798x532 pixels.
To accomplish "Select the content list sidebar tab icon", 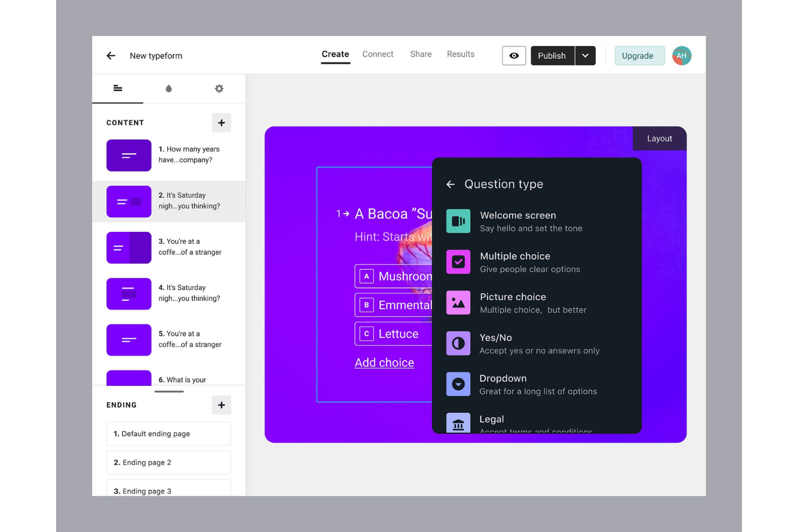I will (x=118, y=88).
